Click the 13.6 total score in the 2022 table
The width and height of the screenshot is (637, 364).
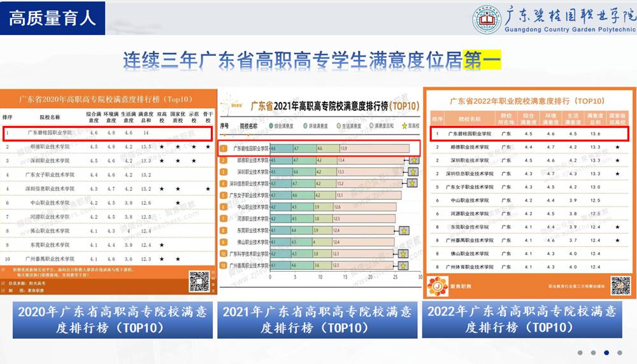pyautogui.click(x=595, y=134)
